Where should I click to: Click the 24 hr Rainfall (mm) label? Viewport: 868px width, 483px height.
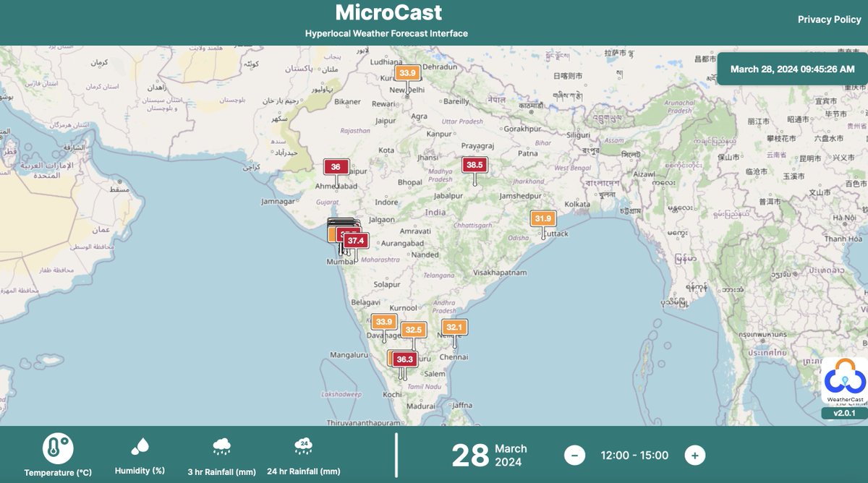[303, 471]
